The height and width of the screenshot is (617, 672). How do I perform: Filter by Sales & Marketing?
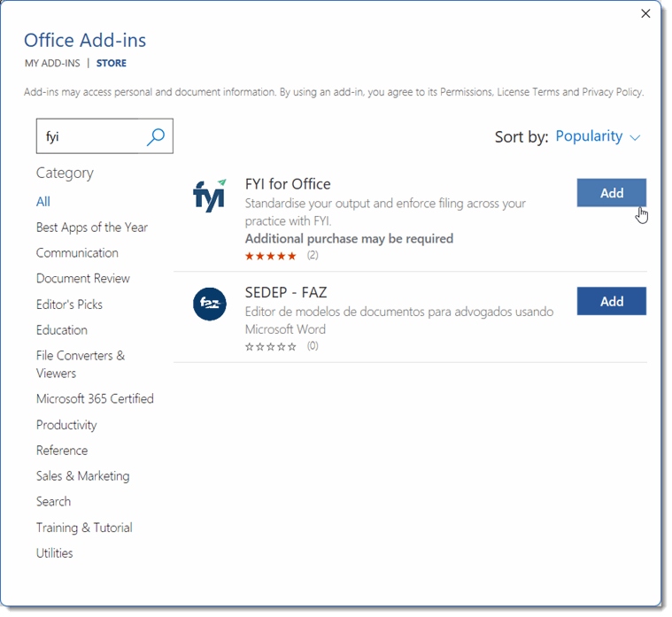click(x=82, y=476)
